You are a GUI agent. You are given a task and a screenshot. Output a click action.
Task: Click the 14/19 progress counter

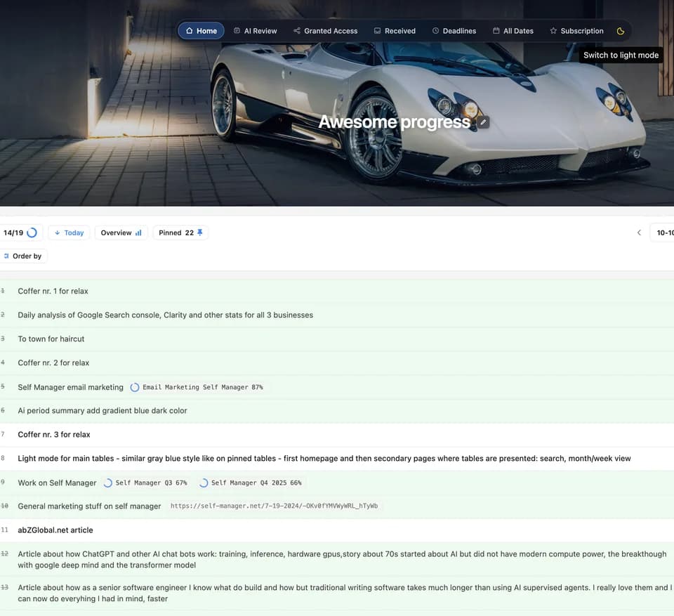[20, 232]
